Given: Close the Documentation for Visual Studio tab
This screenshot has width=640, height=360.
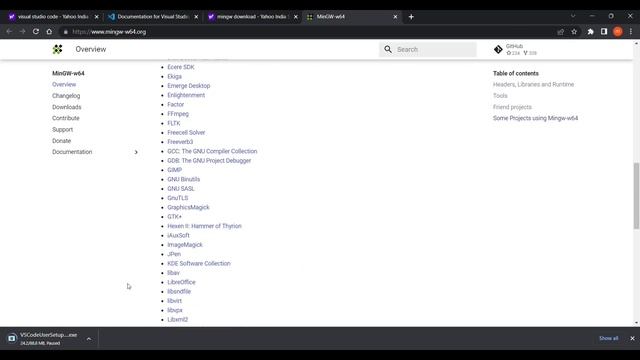Looking at the screenshot, I should tap(196, 17).
